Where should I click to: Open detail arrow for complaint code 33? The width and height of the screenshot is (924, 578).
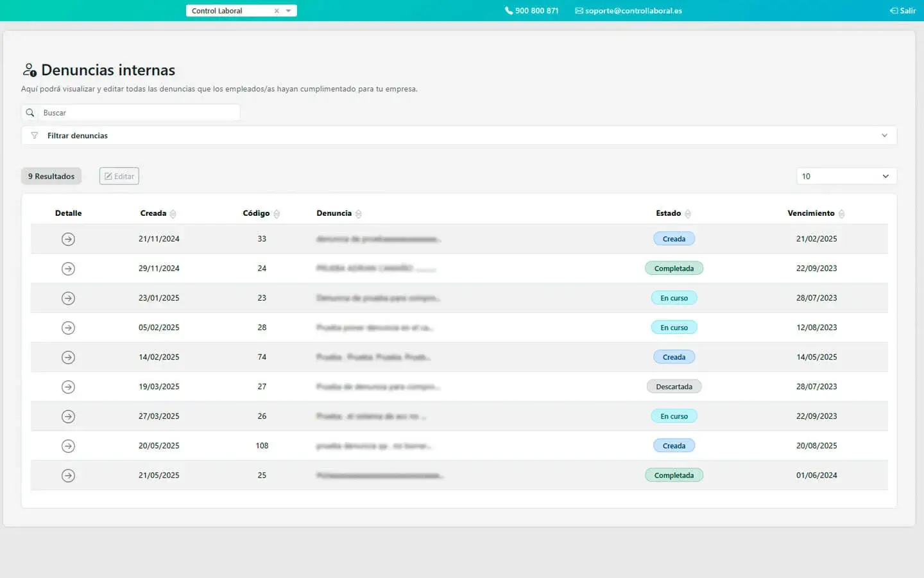68,239
